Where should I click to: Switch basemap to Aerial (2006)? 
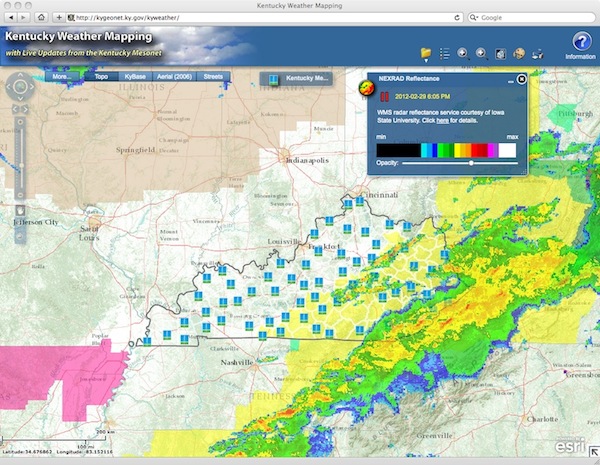tap(174, 77)
